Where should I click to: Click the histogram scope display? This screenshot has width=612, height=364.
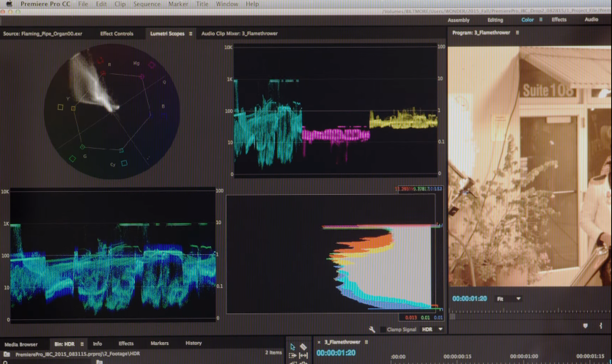click(331, 253)
